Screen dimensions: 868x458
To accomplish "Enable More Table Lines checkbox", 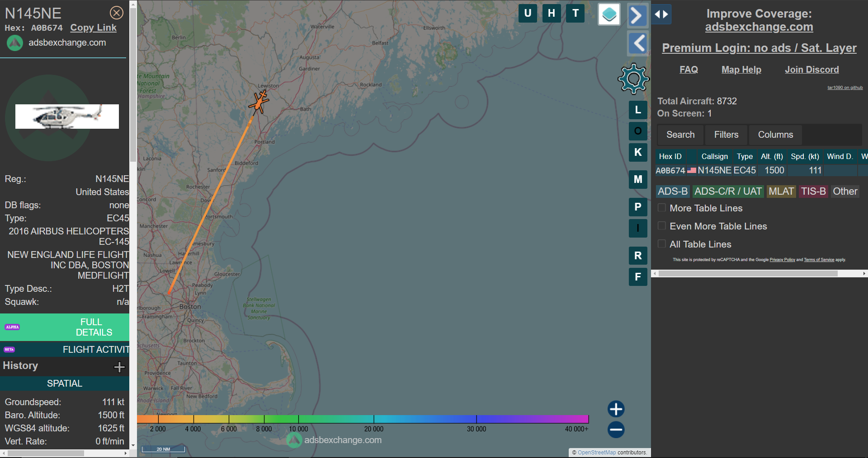I will pyautogui.click(x=662, y=208).
